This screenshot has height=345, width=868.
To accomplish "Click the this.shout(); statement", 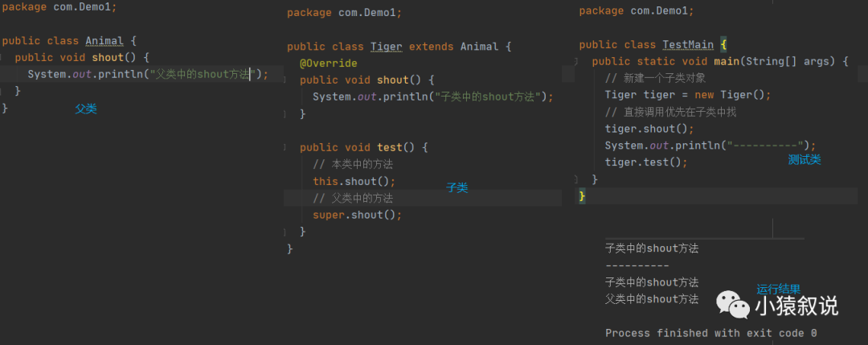I will (x=354, y=181).
